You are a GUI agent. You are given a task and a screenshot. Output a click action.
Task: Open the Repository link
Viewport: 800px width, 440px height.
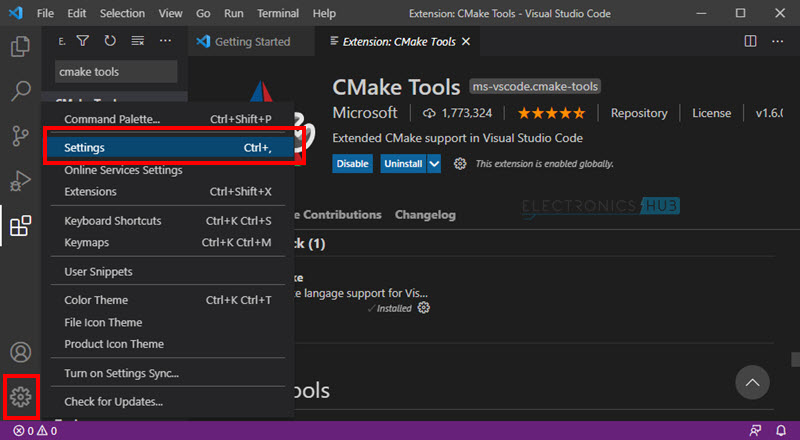pyautogui.click(x=638, y=113)
